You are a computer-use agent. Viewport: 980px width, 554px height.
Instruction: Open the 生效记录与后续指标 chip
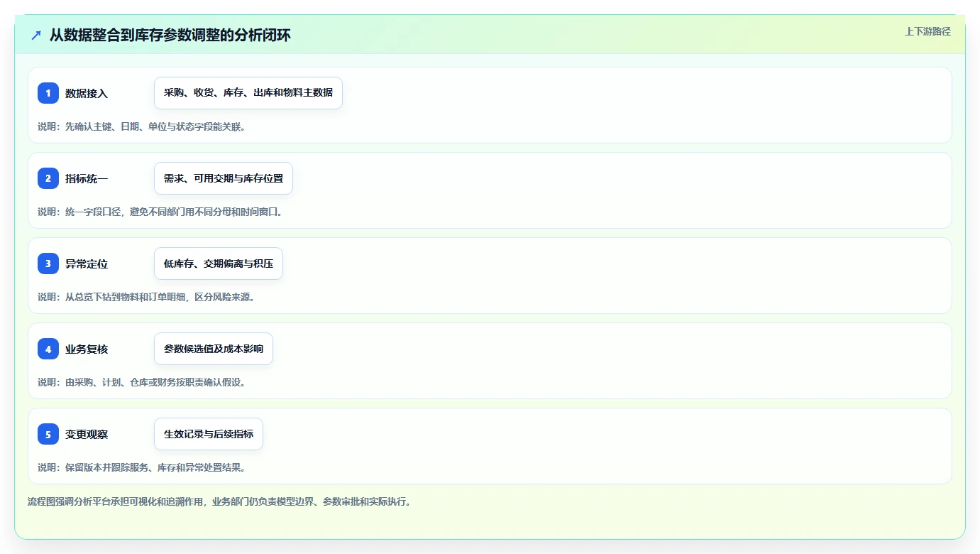(x=209, y=434)
